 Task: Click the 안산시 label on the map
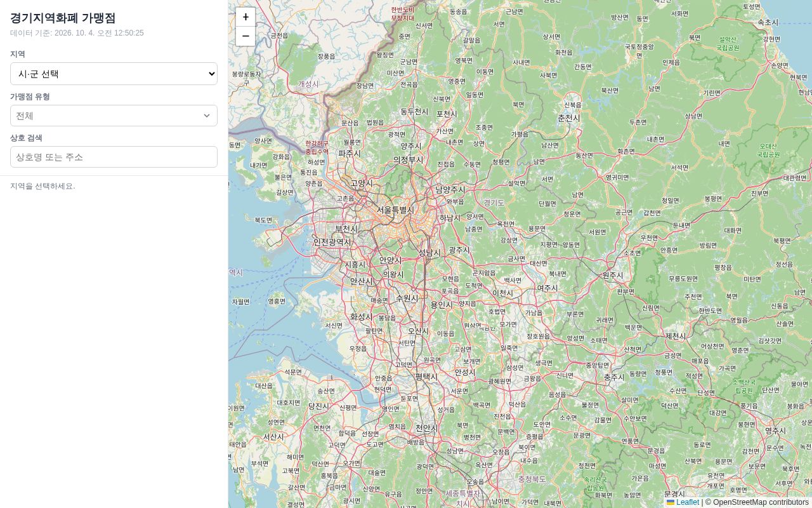click(x=362, y=281)
